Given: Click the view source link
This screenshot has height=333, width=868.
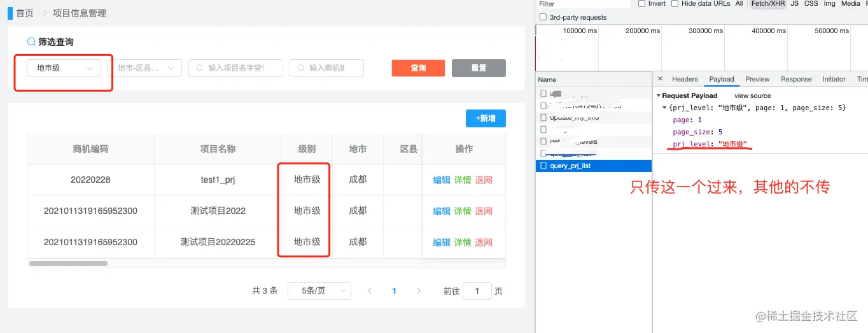Looking at the screenshot, I should [x=752, y=96].
